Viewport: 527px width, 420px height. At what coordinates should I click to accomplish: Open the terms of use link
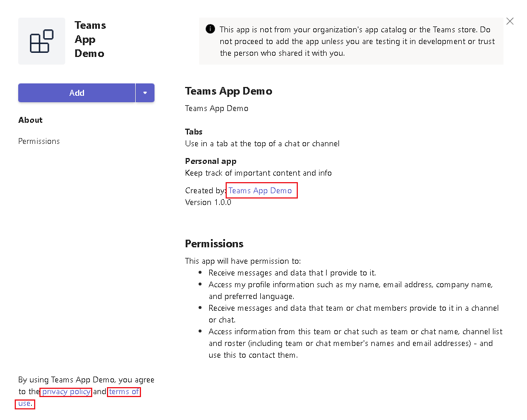pos(123,392)
